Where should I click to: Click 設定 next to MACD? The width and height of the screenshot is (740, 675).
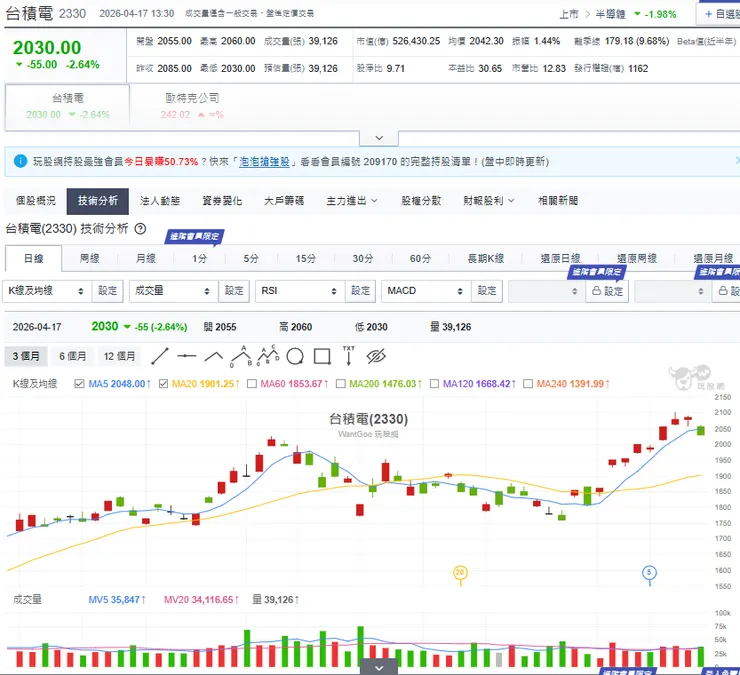pos(487,291)
